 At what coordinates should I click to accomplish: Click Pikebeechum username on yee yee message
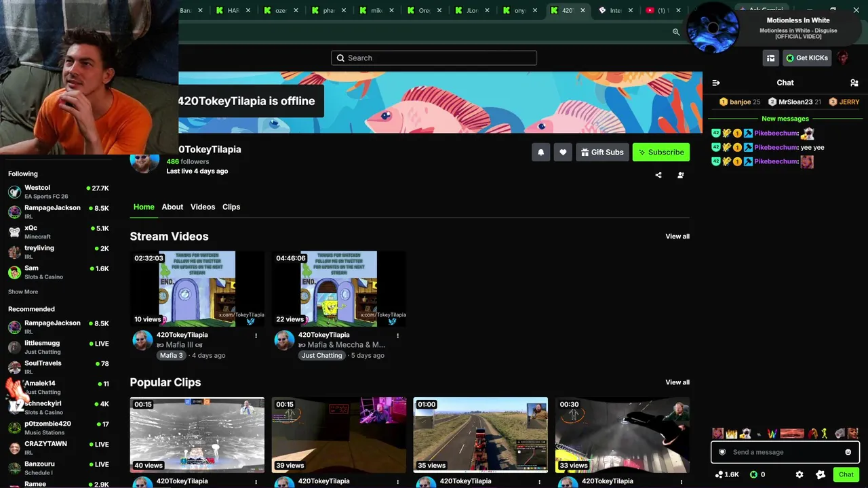point(776,147)
